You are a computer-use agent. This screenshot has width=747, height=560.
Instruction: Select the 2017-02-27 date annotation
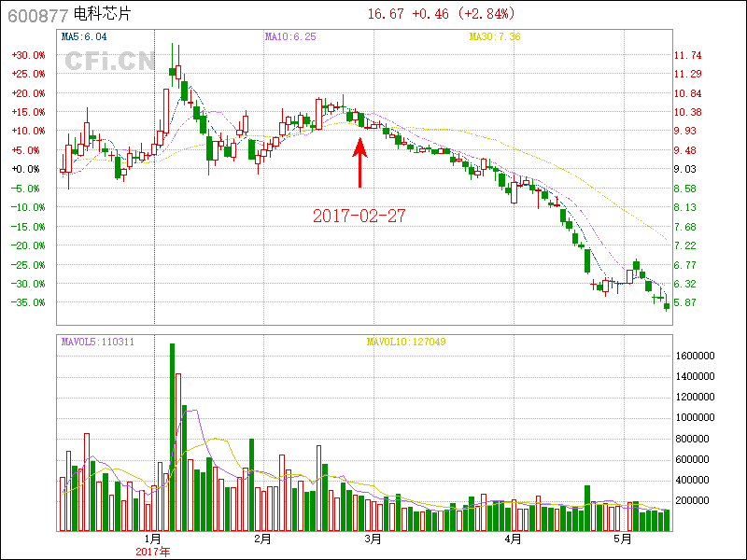pos(359,216)
